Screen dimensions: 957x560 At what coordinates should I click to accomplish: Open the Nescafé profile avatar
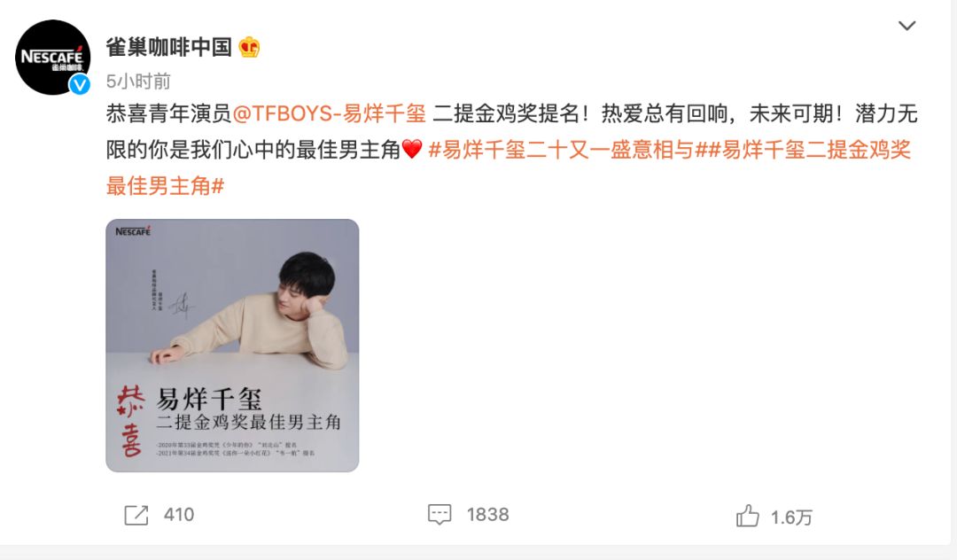[52, 57]
